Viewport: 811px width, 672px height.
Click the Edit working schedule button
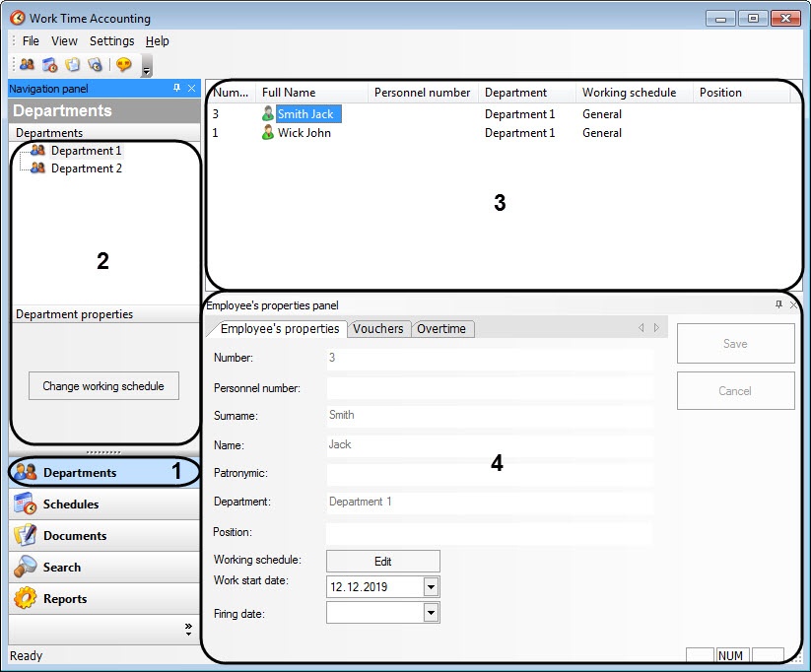click(382, 562)
